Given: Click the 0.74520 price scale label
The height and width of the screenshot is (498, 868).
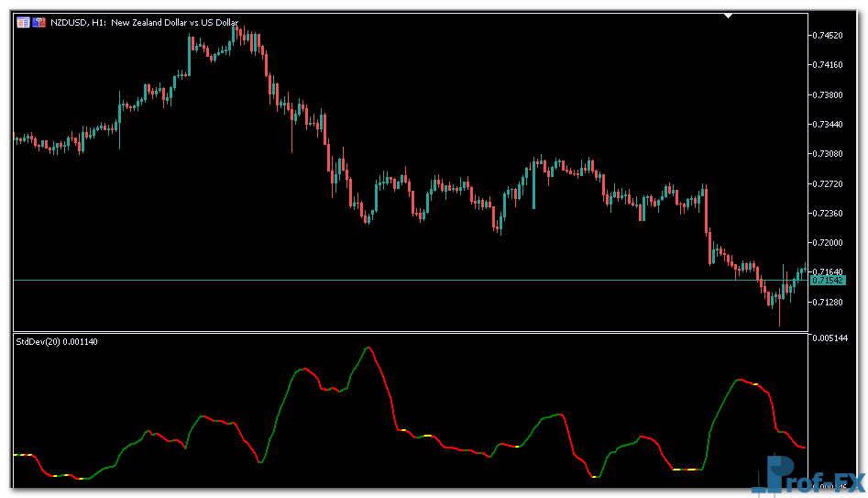Looking at the screenshot, I should click(x=828, y=36).
